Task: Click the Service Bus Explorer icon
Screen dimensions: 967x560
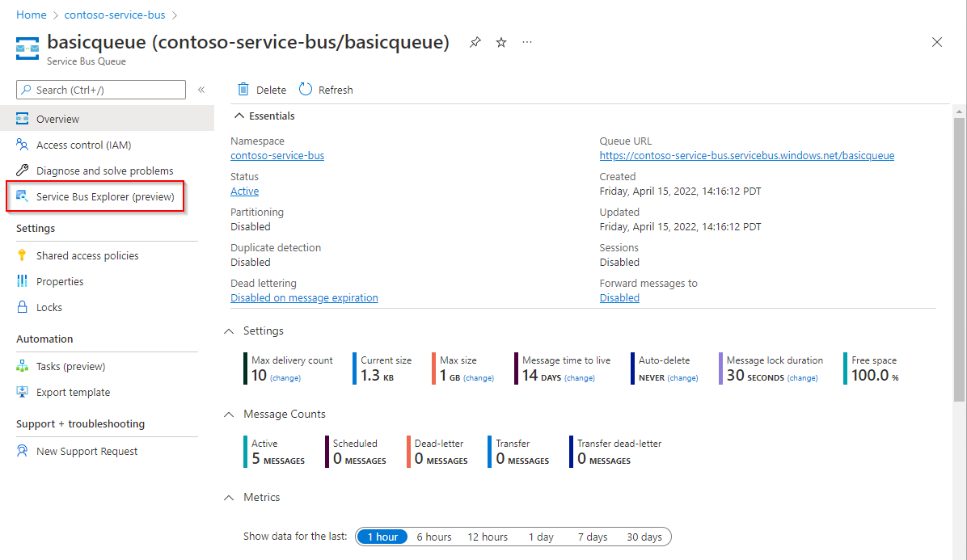Action: [x=22, y=196]
